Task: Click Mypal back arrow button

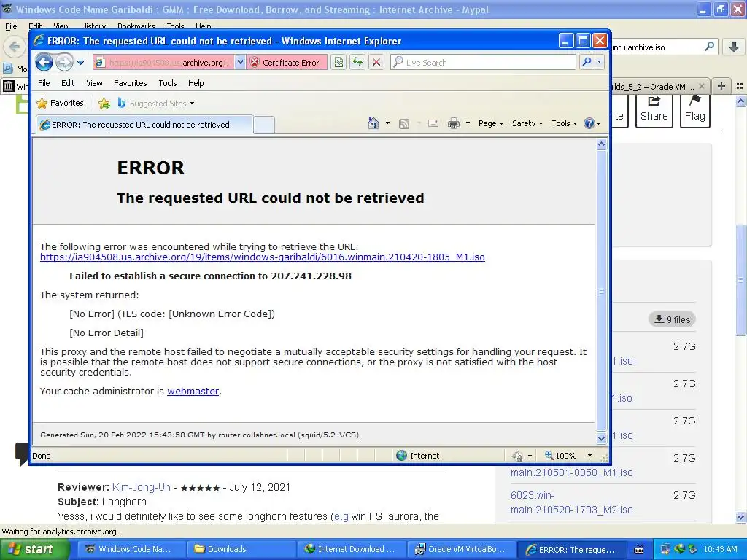Action: [x=15, y=47]
